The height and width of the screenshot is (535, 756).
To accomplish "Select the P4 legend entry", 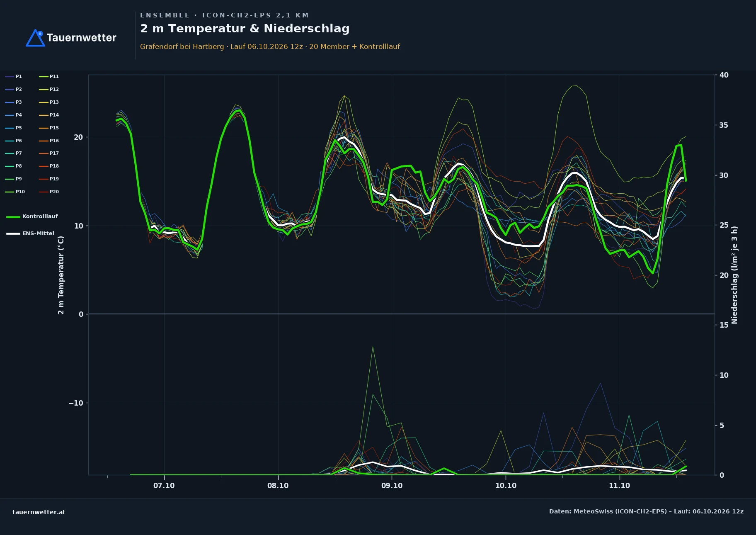I will point(13,115).
